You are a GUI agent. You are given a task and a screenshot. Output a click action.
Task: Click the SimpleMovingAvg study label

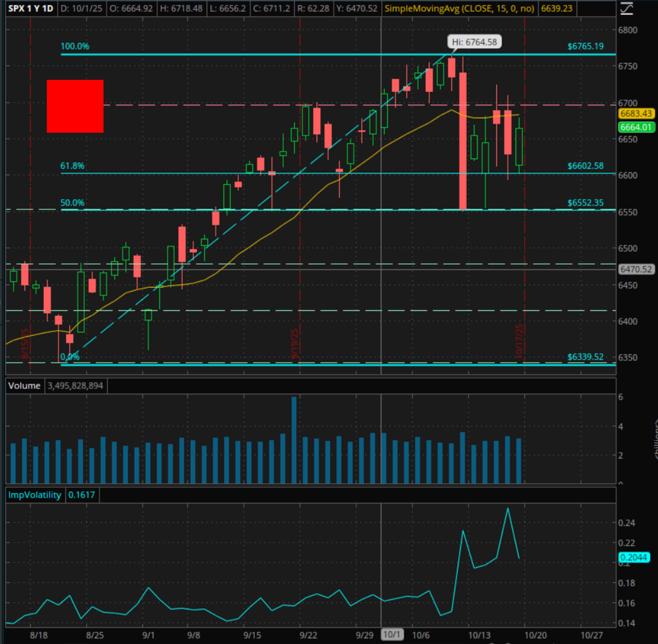tap(459, 8)
